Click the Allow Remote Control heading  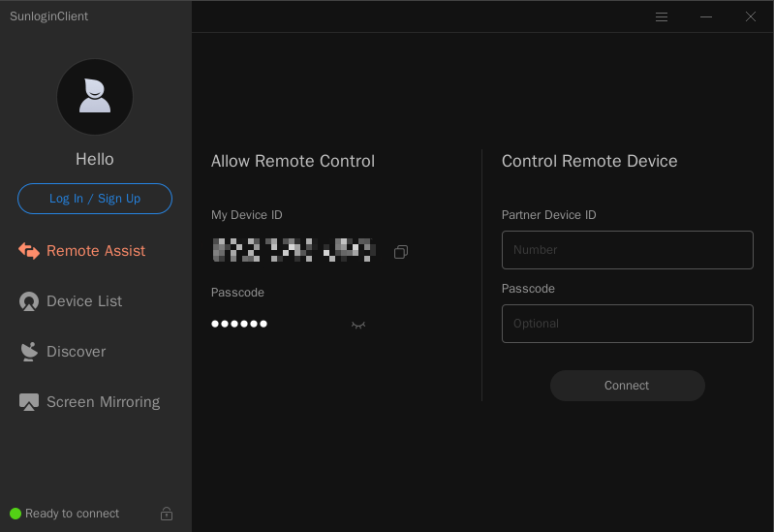293,161
